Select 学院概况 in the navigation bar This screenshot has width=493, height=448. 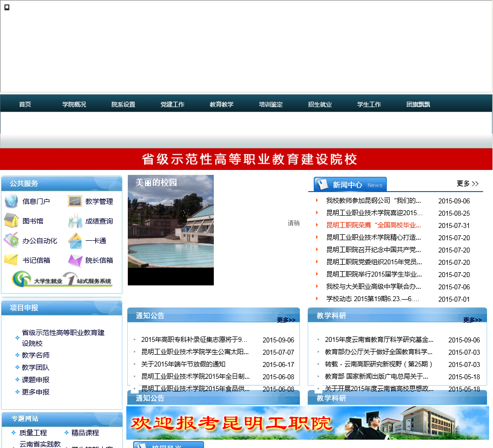[x=74, y=105]
